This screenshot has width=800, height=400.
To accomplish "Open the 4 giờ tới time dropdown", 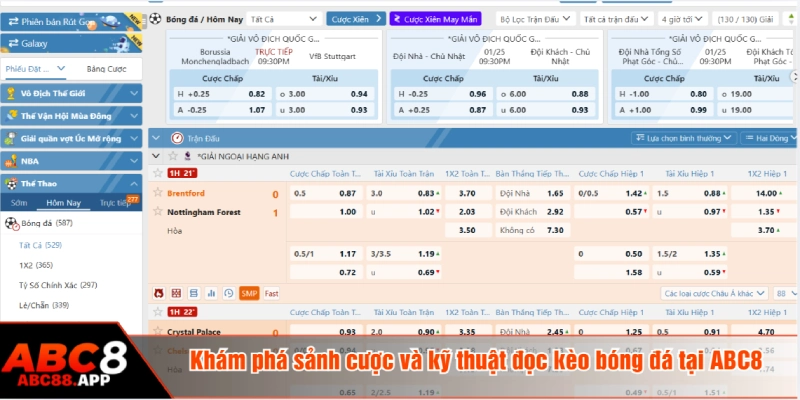I will (x=683, y=19).
